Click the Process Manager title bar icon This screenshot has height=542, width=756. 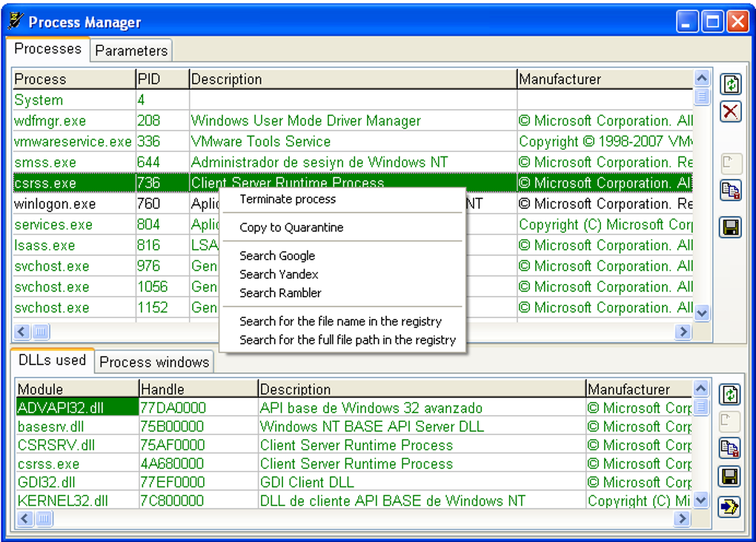[x=16, y=22]
